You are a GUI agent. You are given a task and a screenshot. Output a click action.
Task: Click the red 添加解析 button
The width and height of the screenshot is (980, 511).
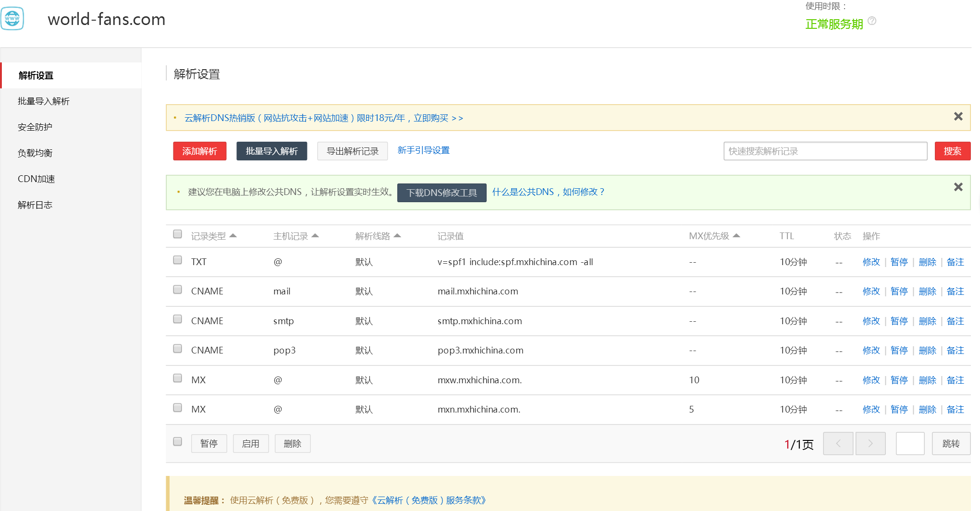199,151
